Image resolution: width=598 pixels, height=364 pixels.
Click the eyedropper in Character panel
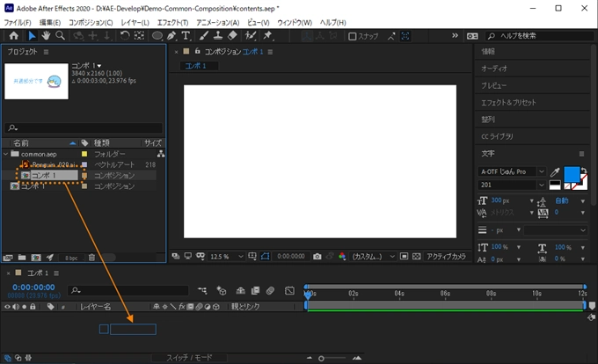click(555, 172)
